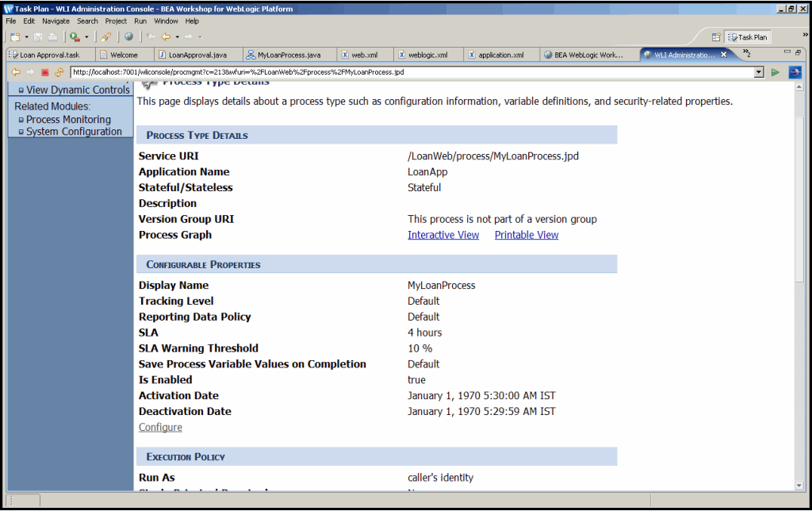
Task: Open the Printable View process graph link
Action: (x=527, y=236)
